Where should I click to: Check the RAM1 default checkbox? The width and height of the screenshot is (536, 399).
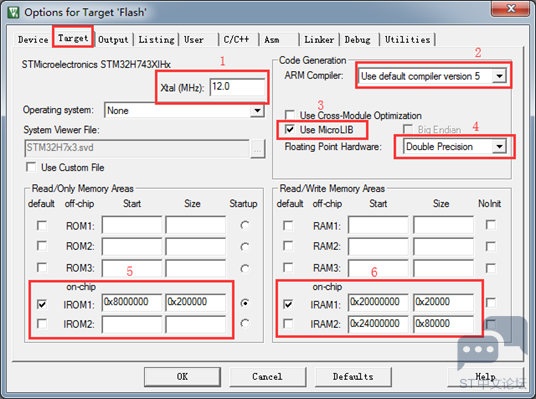point(288,226)
